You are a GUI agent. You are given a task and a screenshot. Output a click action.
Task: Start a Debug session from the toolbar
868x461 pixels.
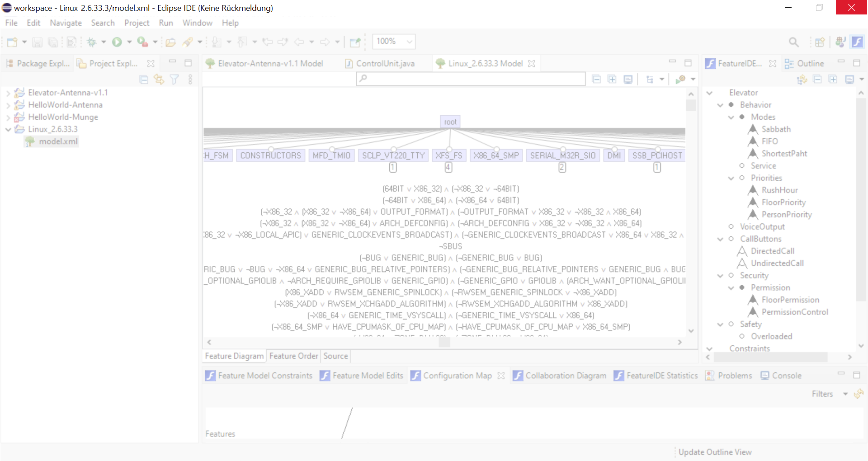pos(93,42)
